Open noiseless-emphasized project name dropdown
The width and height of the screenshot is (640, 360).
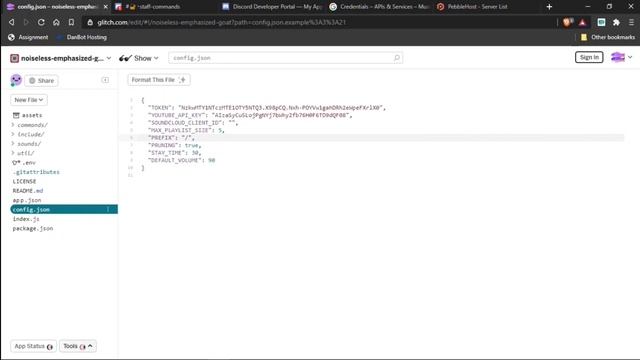coord(60,58)
